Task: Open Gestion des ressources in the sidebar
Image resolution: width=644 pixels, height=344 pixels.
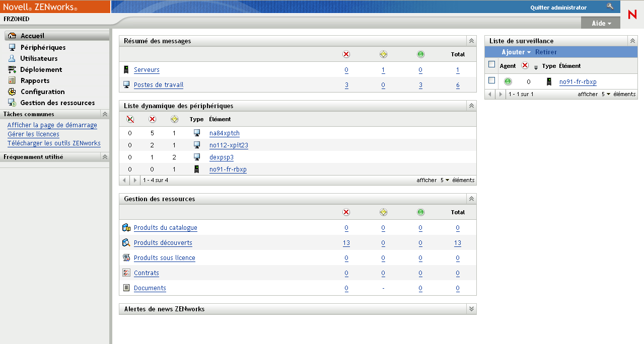Action: click(57, 103)
